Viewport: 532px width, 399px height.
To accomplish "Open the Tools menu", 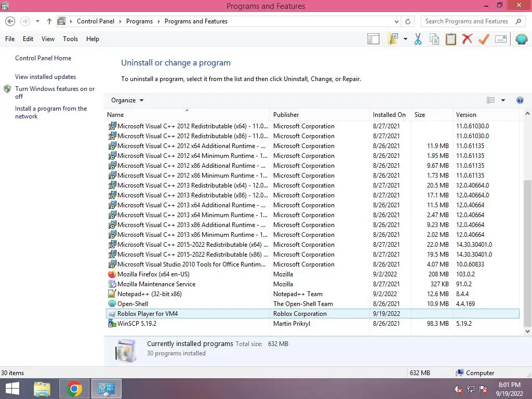I will [70, 39].
